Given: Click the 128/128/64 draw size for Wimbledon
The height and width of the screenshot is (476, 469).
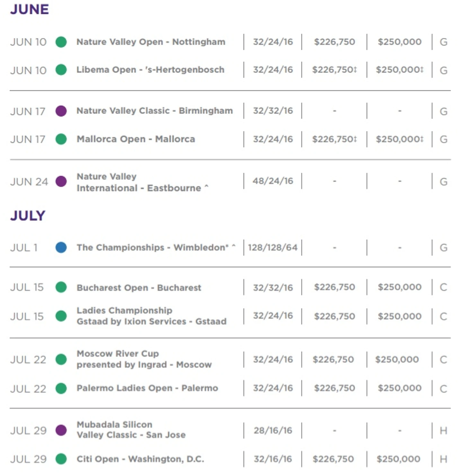Looking at the screenshot, I should click(273, 247).
